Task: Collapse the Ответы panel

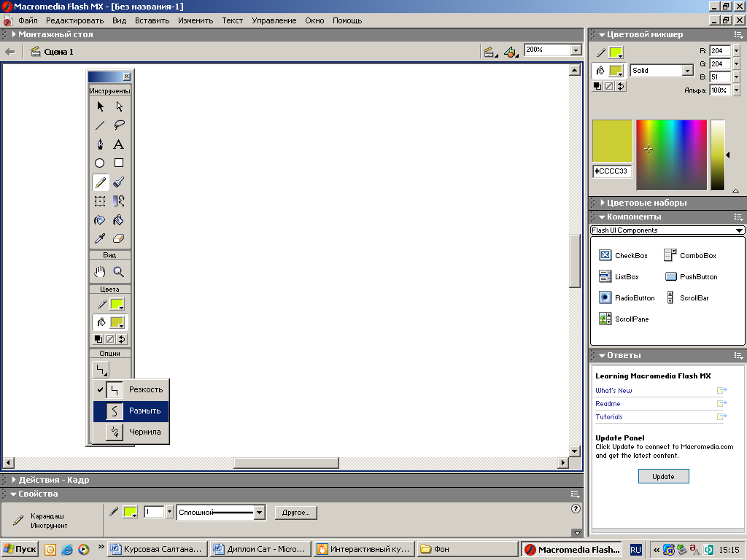Action: click(602, 355)
